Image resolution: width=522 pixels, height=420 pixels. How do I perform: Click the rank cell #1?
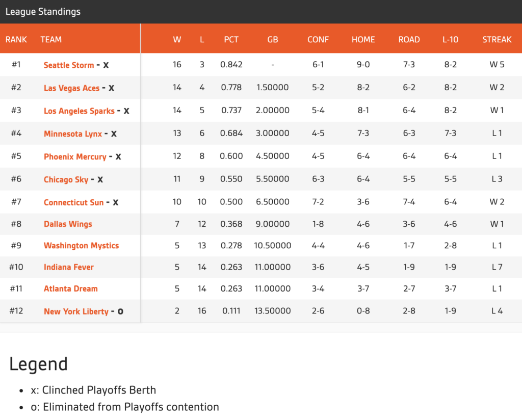coord(16,65)
